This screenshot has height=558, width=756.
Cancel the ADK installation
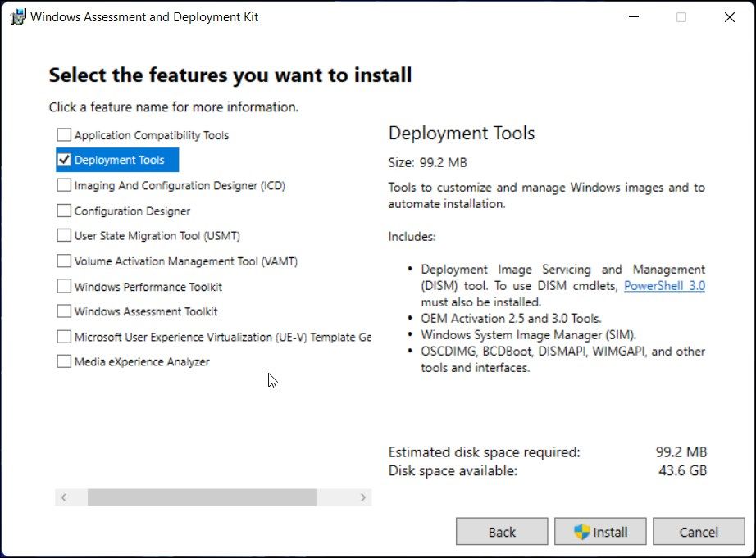[x=699, y=531]
